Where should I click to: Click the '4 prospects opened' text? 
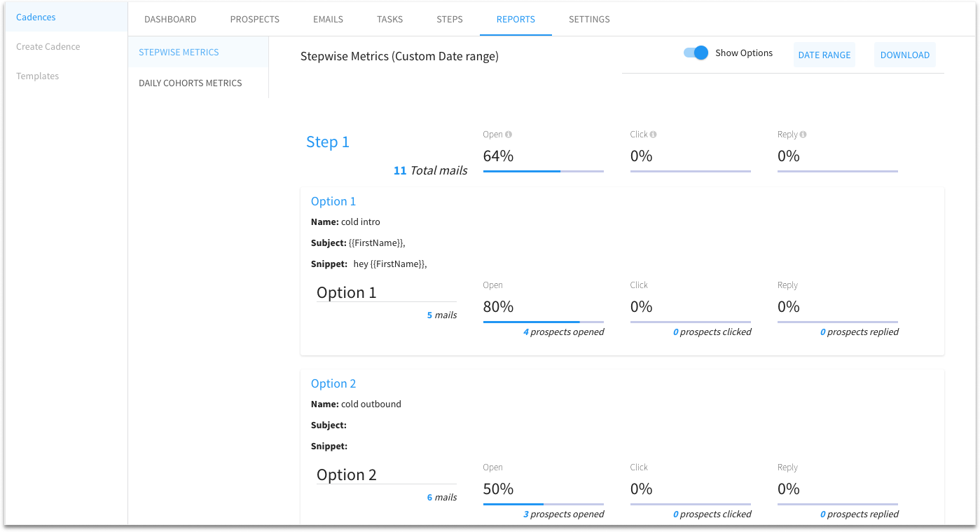pos(563,332)
